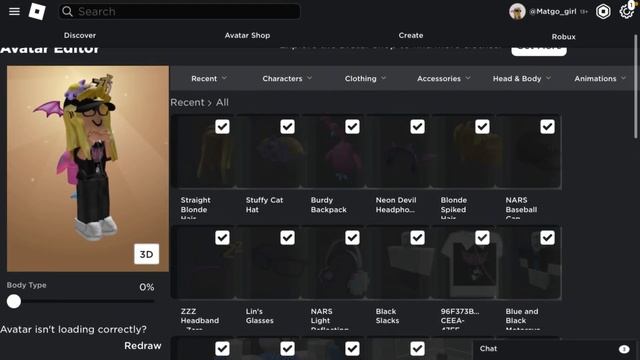Image resolution: width=640 pixels, height=360 pixels.
Task: Expand the Accessories category dropdown
Action: [443, 78]
